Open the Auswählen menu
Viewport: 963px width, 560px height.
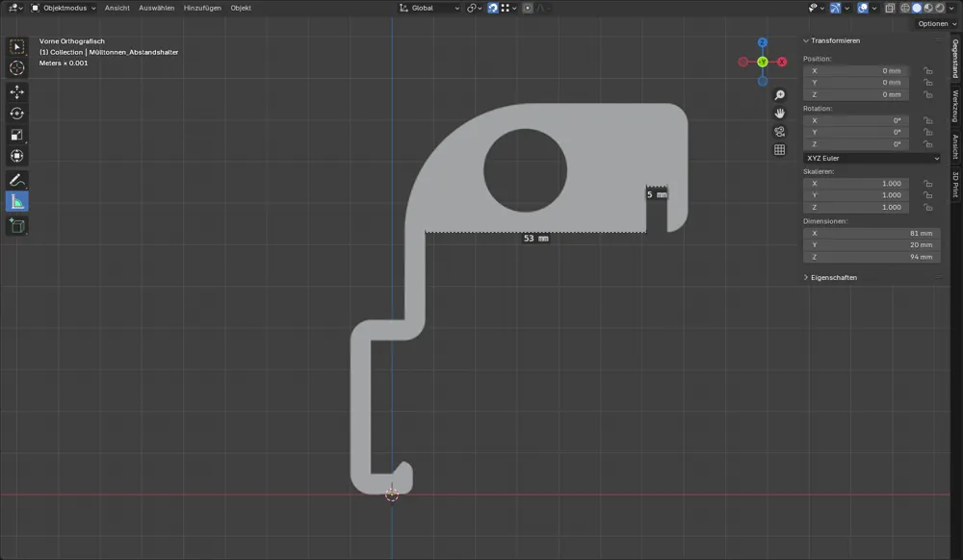pos(157,8)
